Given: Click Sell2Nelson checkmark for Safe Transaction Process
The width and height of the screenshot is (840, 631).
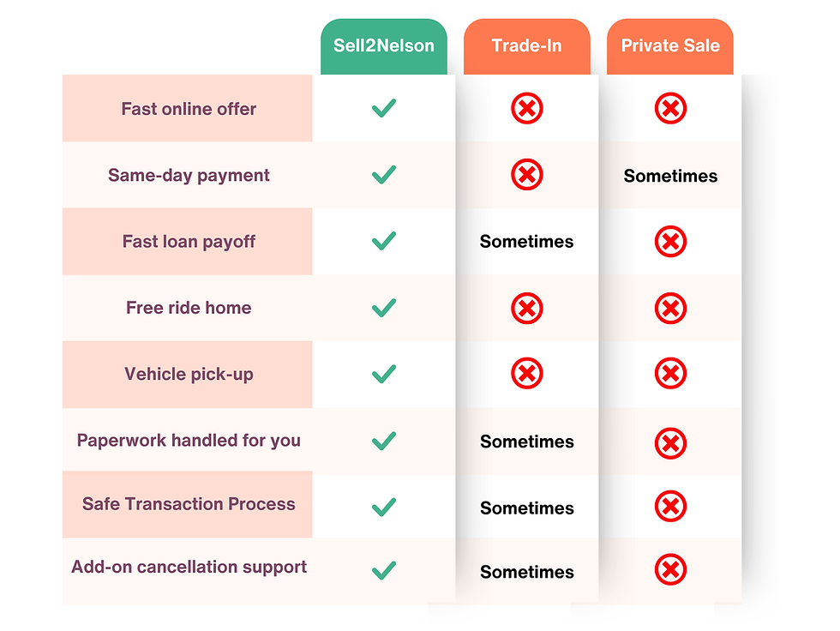Looking at the screenshot, I should tap(383, 507).
